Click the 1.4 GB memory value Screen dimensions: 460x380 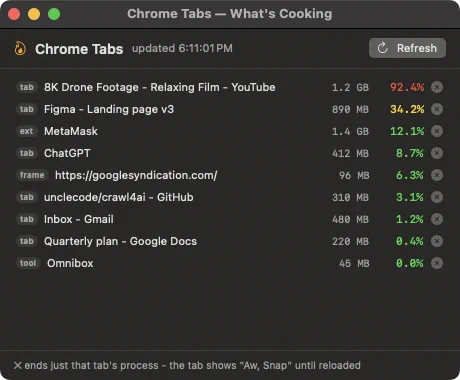click(x=350, y=131)
